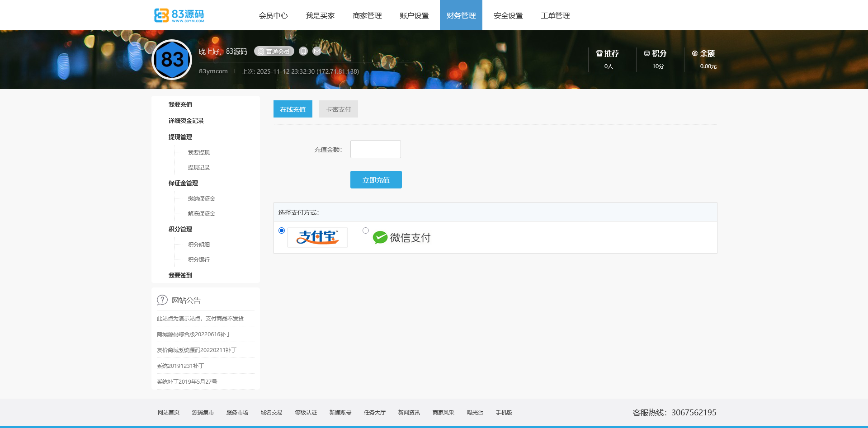Click the 83ymcom username text
868x428 pixels.
(x=213, y=71)
